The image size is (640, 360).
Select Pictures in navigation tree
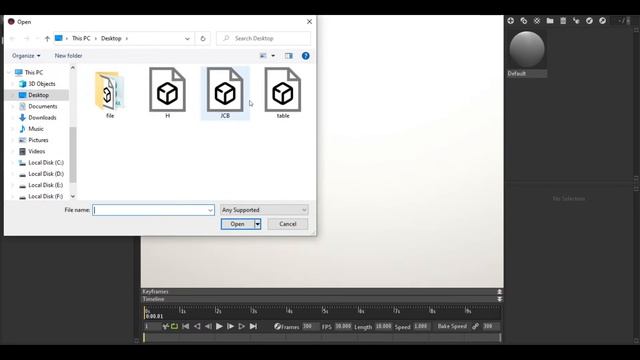tap(38, 140)
